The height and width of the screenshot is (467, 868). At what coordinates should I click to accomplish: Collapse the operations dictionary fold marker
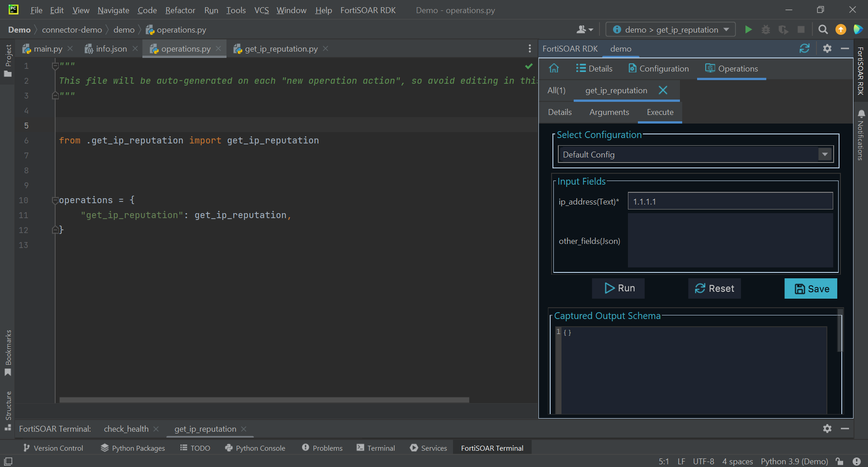[x=55, y=200]
